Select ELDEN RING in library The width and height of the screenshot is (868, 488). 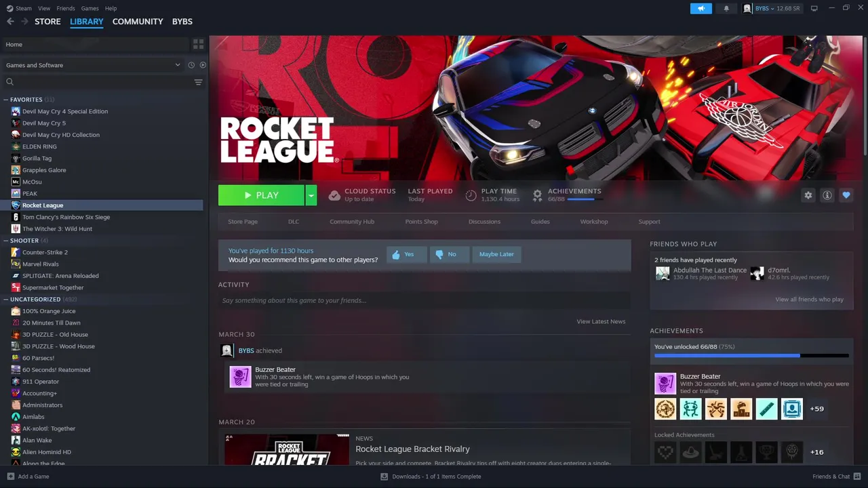click(x=39, y=146)
